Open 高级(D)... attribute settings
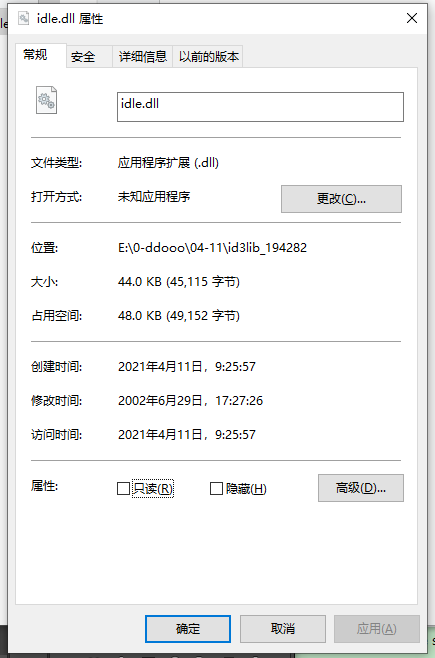The image size is (435, 658). pyautogui.click(x=361, y=488)
